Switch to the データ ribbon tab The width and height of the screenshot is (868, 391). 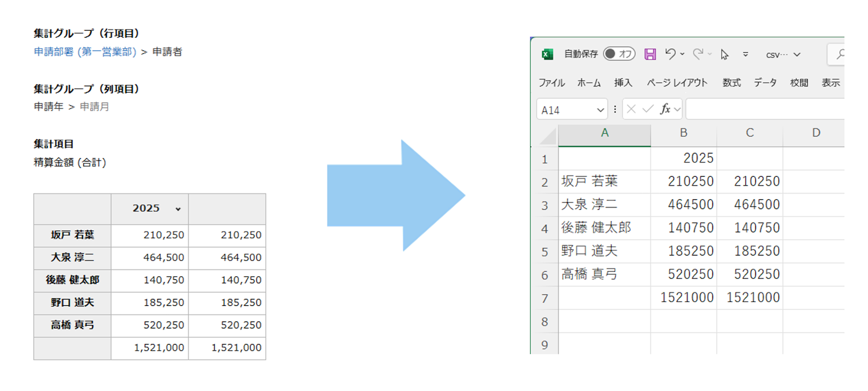pos(765,83)
